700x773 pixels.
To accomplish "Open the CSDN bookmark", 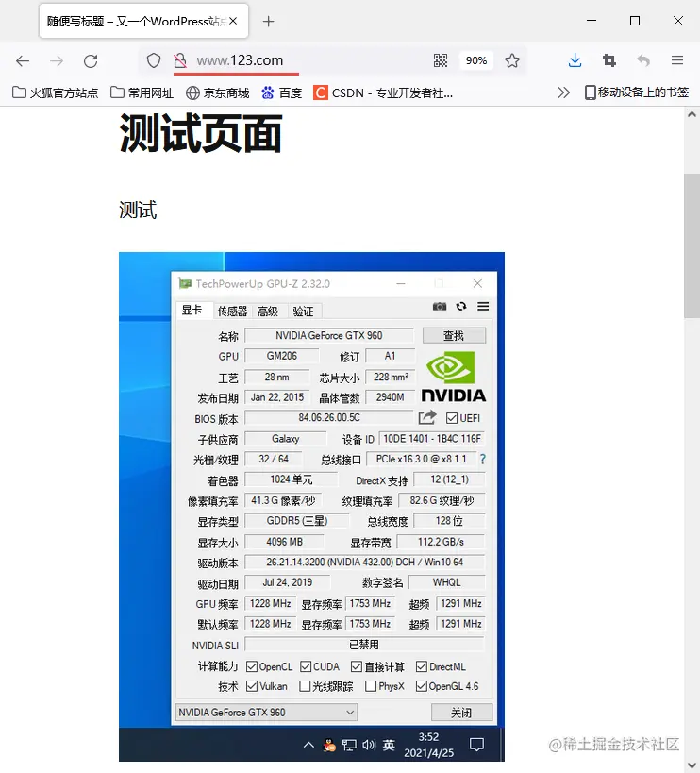I will click(x=383, y=92).
